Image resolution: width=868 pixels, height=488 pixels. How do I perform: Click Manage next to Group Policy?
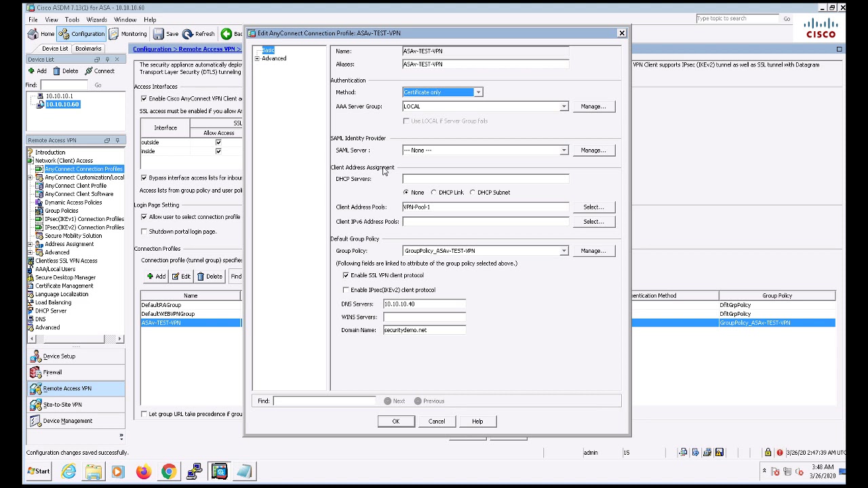[x=593, y=251]
